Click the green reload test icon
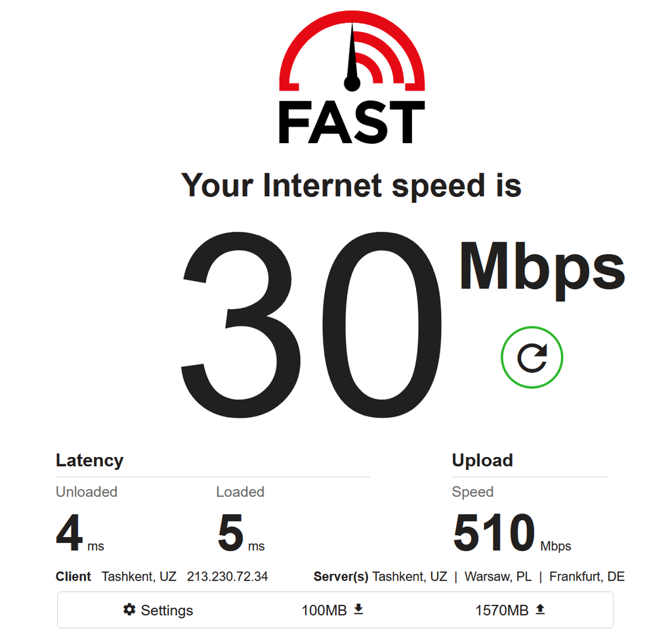The image size is (672, 637). click(532, 357)
